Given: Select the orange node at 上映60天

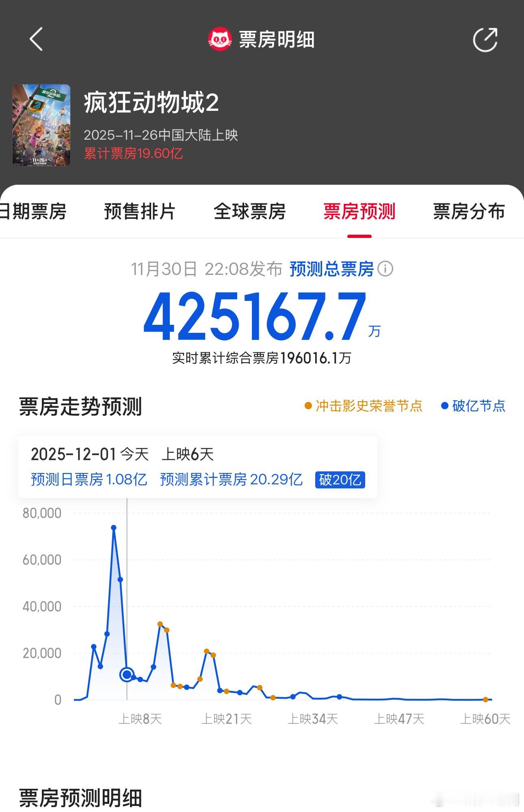Looking at the screenshot, I should coord(485,700).
